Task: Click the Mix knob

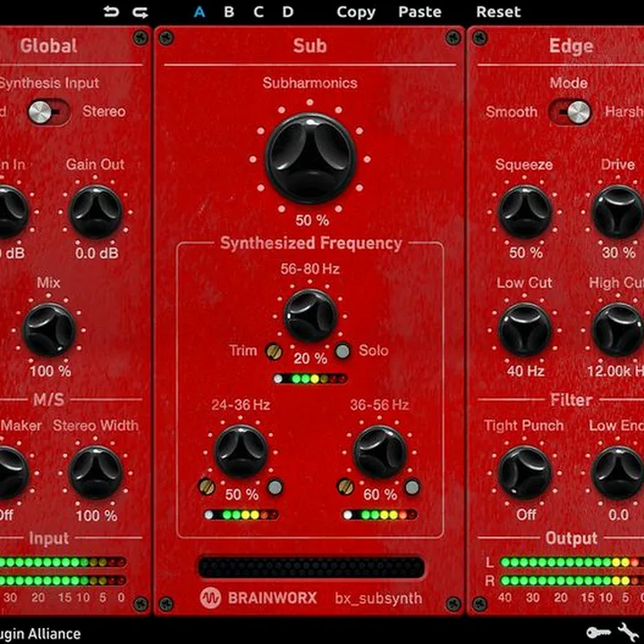Action: (x=48, y=329)
